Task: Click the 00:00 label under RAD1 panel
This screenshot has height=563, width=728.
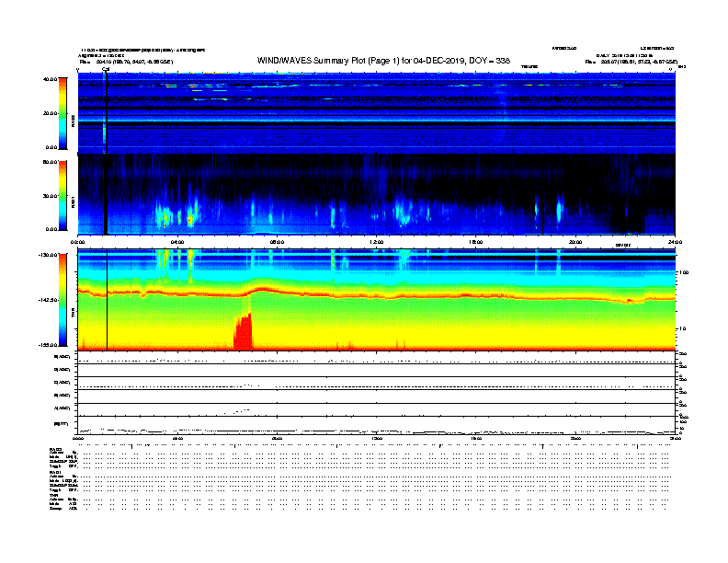Action: point(78,242)
